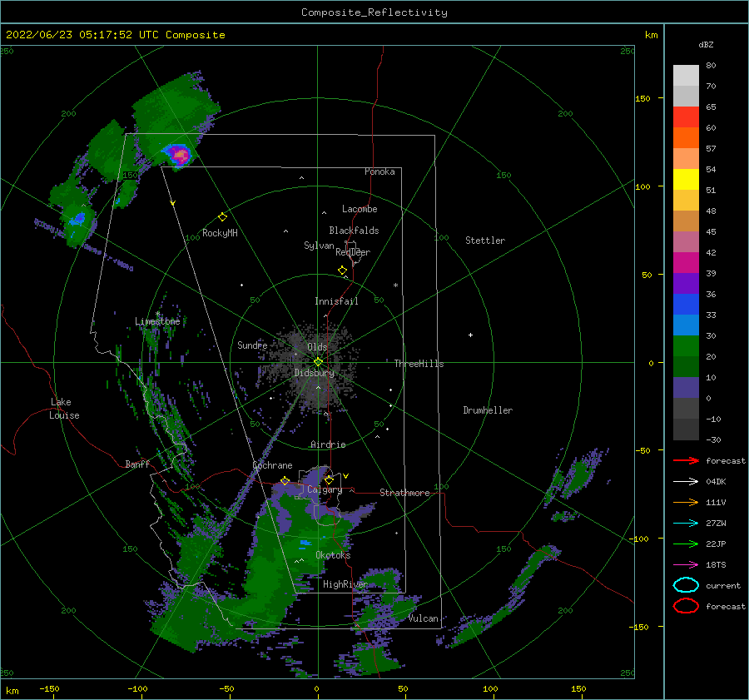Select the white 04DK arrow symbol
The width and height of the screenshot is (749, 700).
tap(686, 482)
